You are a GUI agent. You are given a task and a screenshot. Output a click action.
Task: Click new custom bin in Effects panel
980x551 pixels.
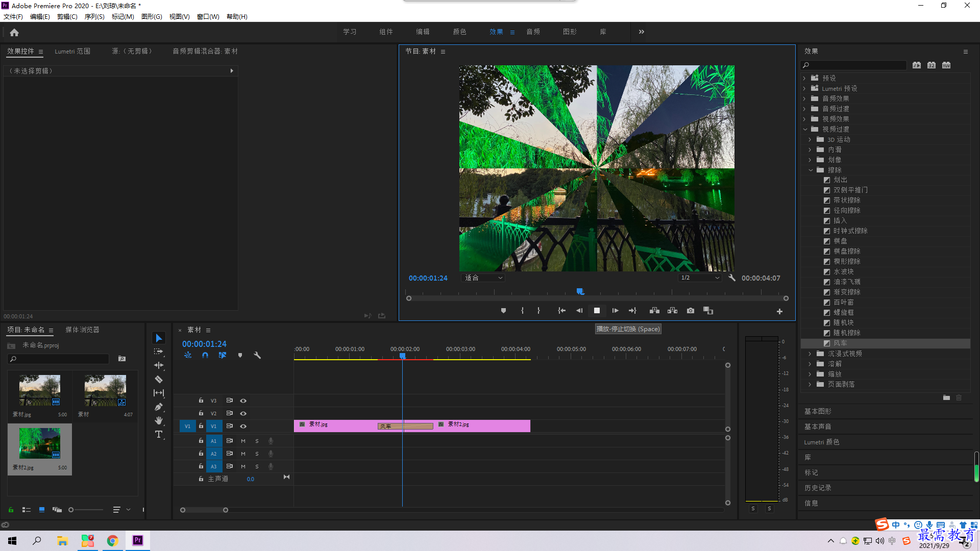(946, 397)
